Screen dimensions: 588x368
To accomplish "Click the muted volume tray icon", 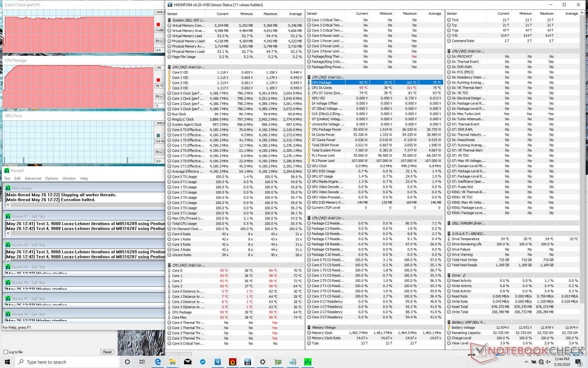I will 548,362.
